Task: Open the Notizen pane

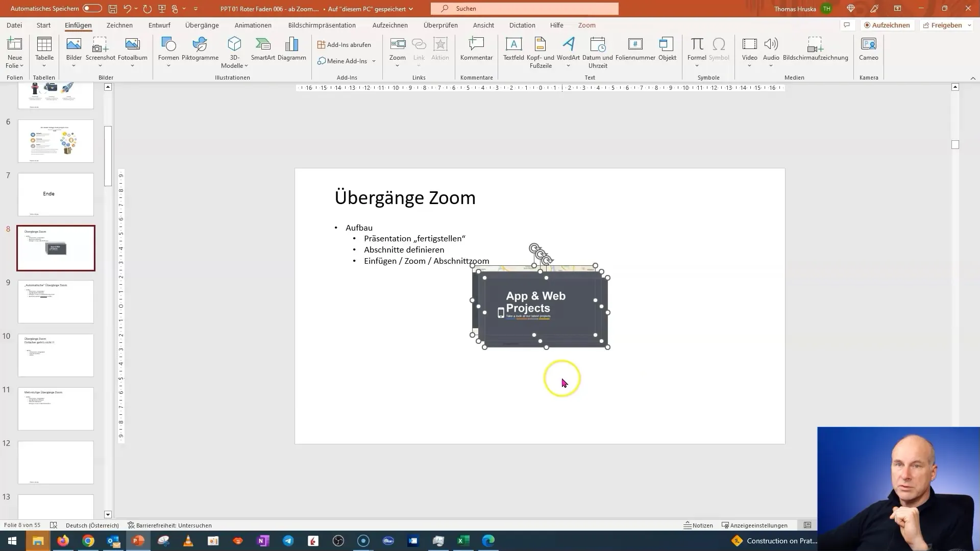Action: [698, 525]
